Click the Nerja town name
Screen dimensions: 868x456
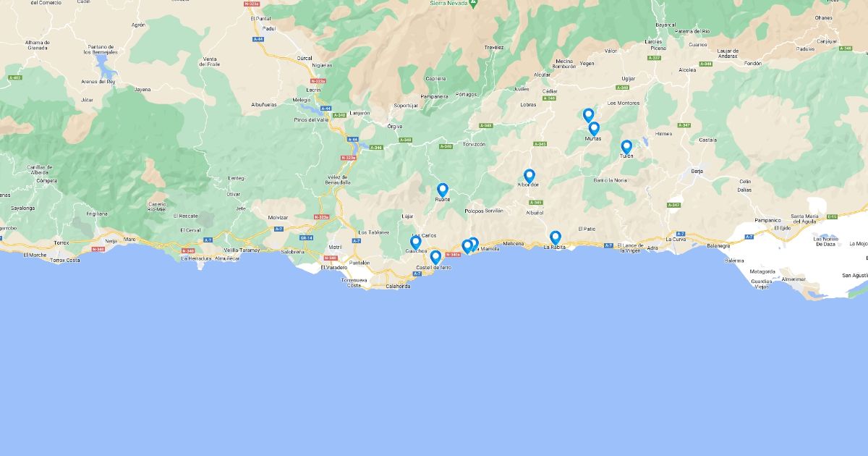click(x=111, y=240)
